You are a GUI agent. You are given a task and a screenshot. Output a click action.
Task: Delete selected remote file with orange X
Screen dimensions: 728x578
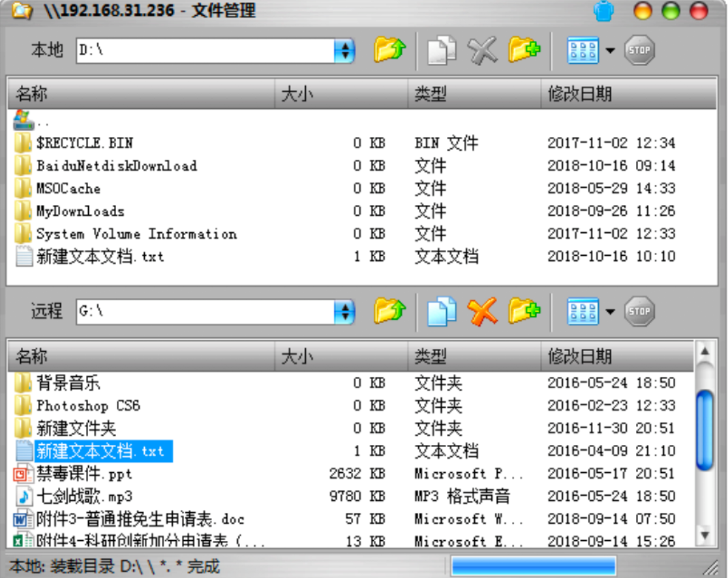click(x=482, y=311)
